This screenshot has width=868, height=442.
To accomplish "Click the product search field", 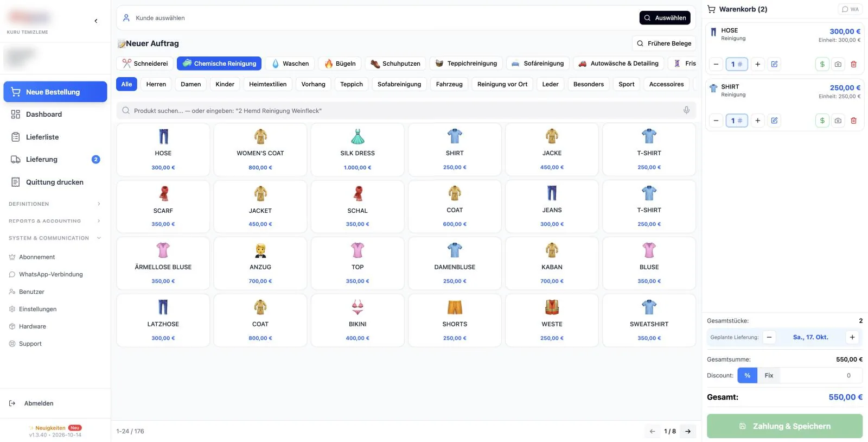I will 406,110.
